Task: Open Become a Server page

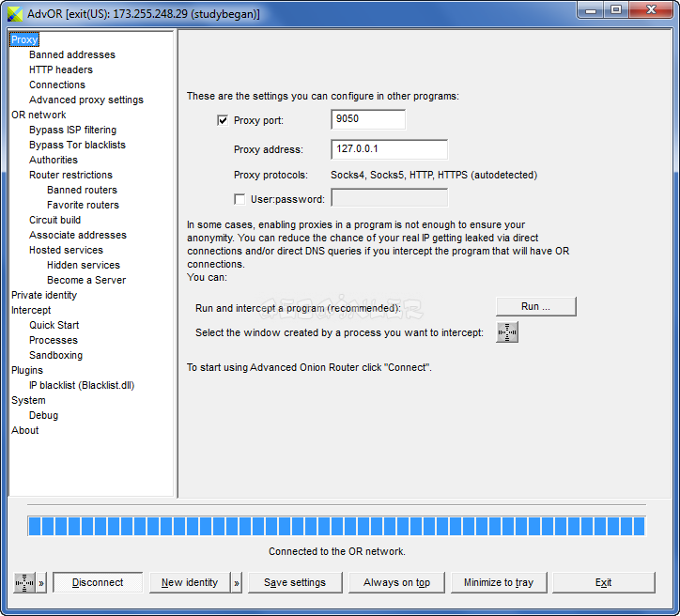Action: (x=86, y=280)
